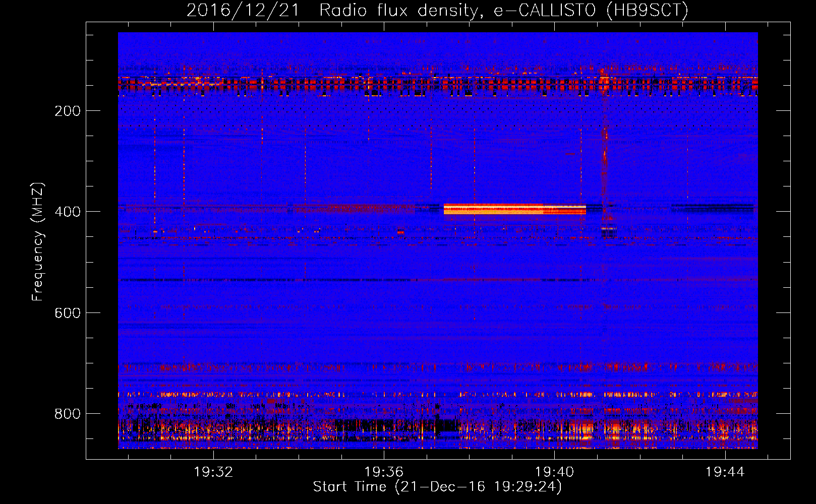816x504 pixels.
Task: Click the noisy bright band below 800 MHz
Action: tap(438, 431)
